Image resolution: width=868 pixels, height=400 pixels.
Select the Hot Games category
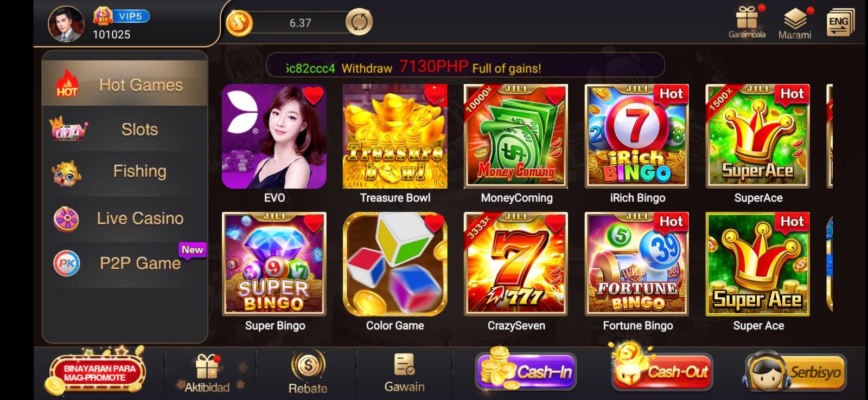(x=125, y=84)
